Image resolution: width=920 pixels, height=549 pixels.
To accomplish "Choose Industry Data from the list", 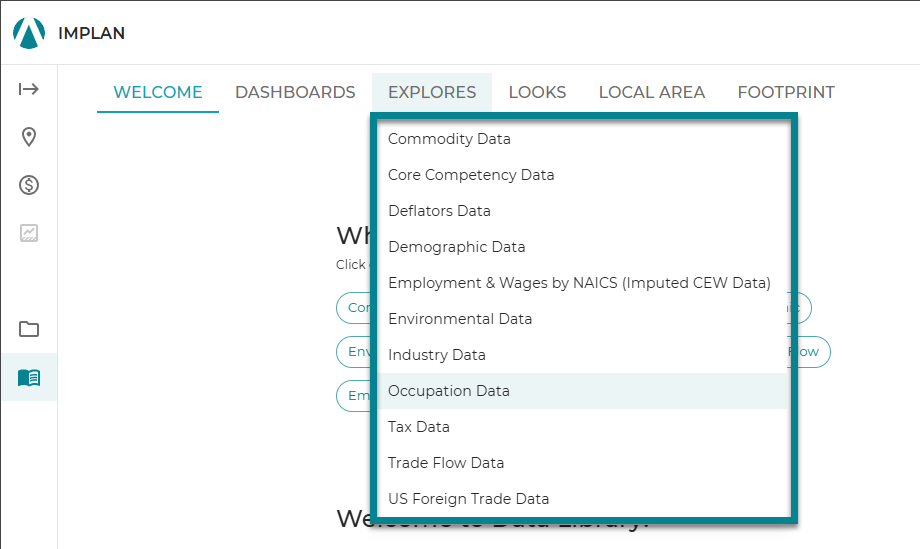I will [x=582, y=355].
